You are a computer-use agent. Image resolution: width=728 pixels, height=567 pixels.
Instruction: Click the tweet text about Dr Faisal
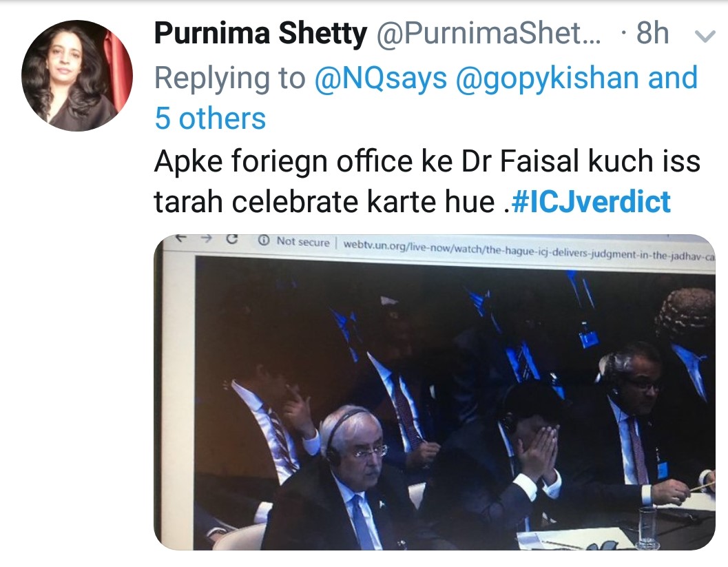pos(427,181)
